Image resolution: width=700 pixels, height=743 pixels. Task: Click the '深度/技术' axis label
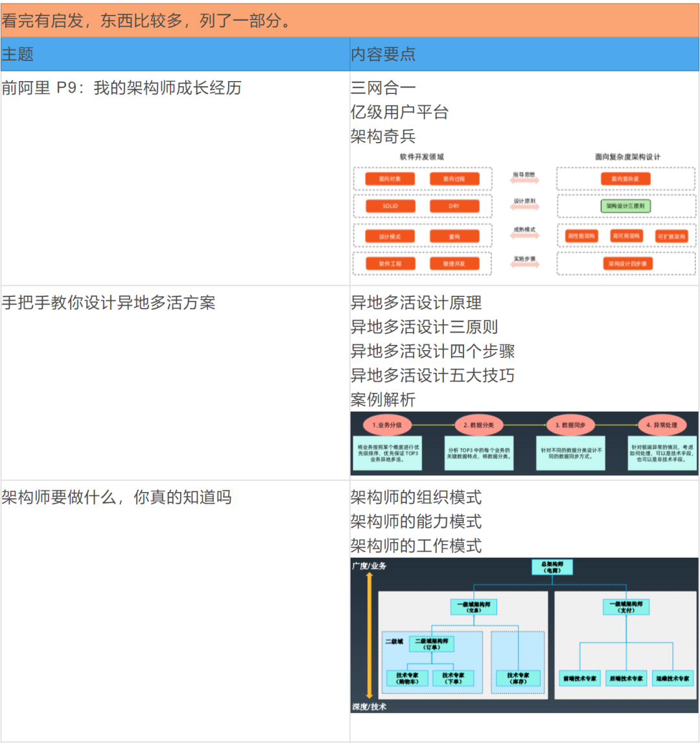(x=369, y=707)
